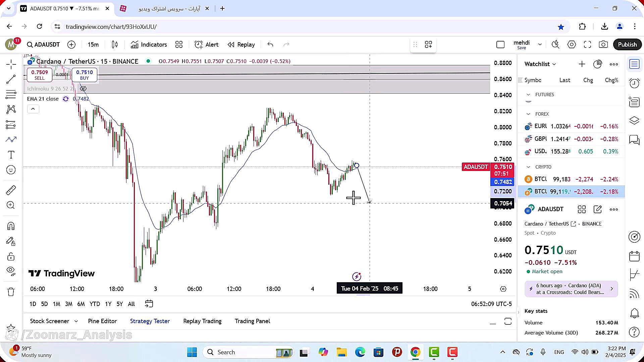Select the USD 155.28 watchlist row
Image resolution: width=644 pixels, height=362 pixels.
click(571, 152)
